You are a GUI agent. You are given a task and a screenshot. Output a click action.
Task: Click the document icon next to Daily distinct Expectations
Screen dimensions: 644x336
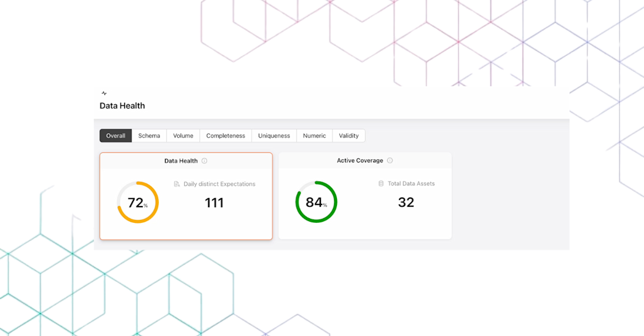(x=177, y=184)
